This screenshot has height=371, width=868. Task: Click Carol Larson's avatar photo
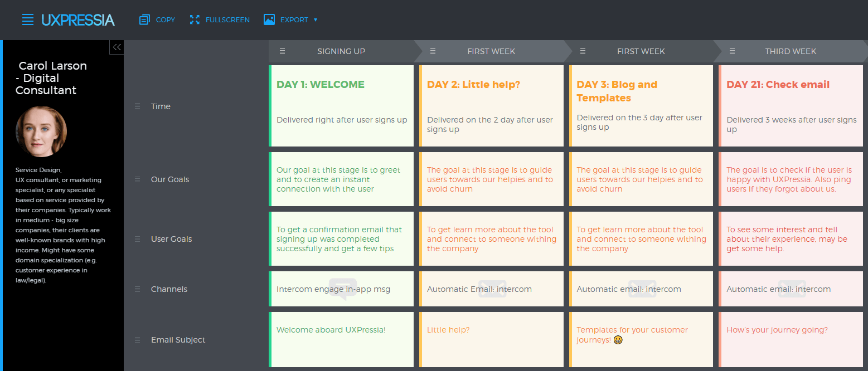pos(41,131)
